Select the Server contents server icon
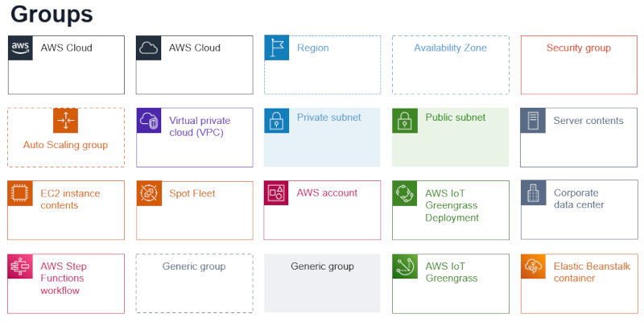The image size is (644, 322). tap(533, 120)
